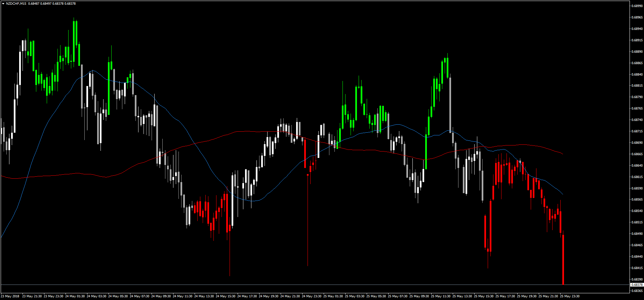Click the 23 May 21:30 time label
Viewport: 644px width, 300px height.
(x=32, y=296)
